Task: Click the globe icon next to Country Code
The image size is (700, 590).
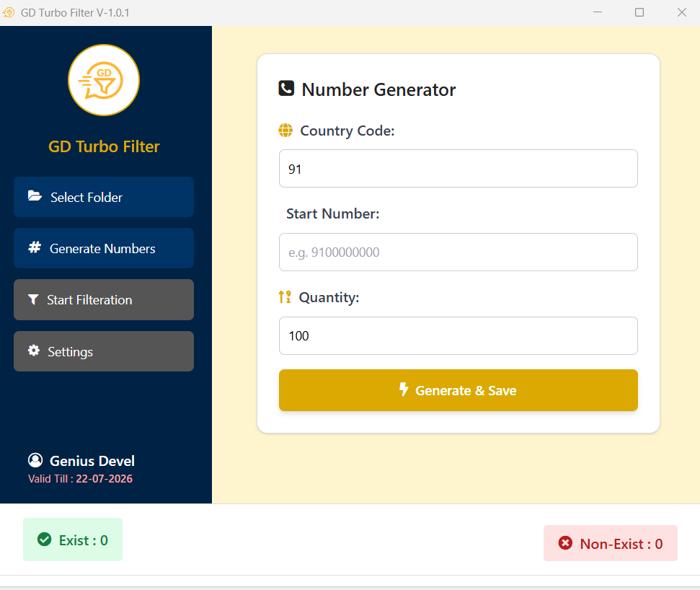Action: [285, 131]
